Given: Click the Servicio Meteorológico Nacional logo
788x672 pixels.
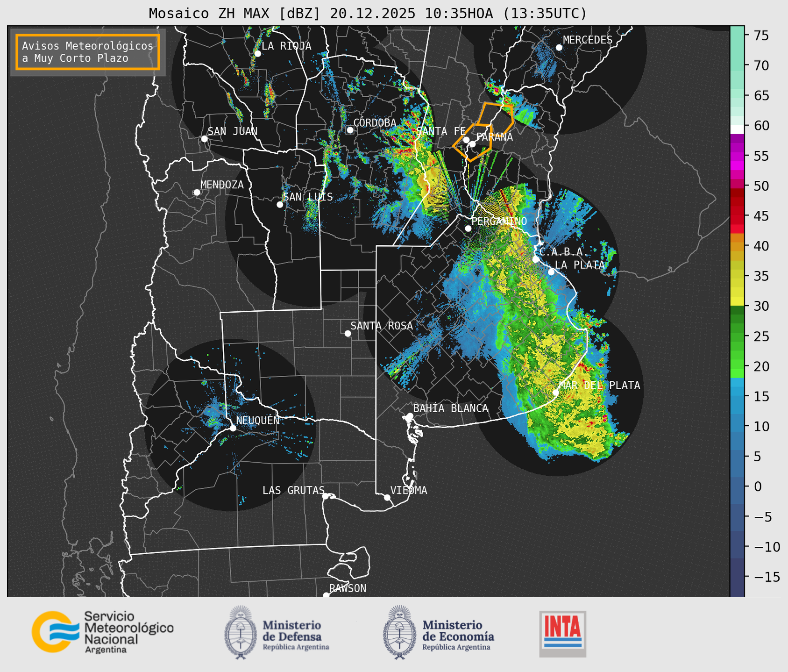Looking at the screenshot, I should click(103, 632).
